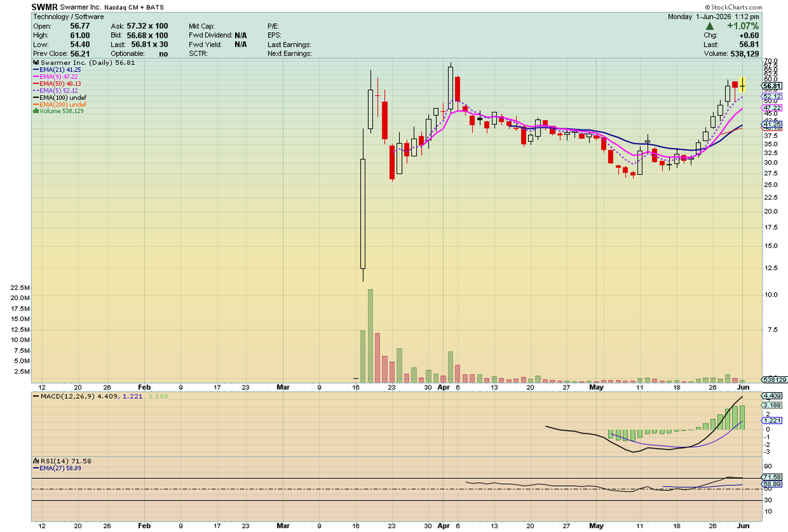Image resolution: width=788 pixels, height=532 pixels.
Task: Click the 4.409 MACD tag on the right axis
Action: pos(772,396)
